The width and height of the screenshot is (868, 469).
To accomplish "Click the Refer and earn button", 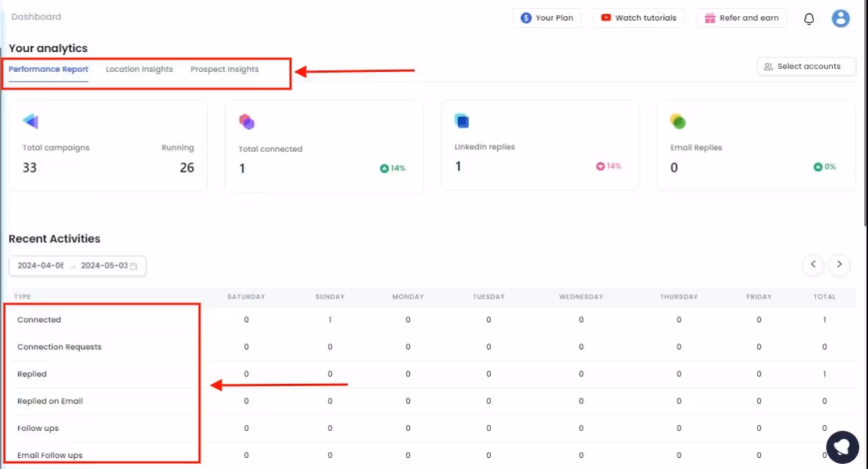I will coord(741,17).
